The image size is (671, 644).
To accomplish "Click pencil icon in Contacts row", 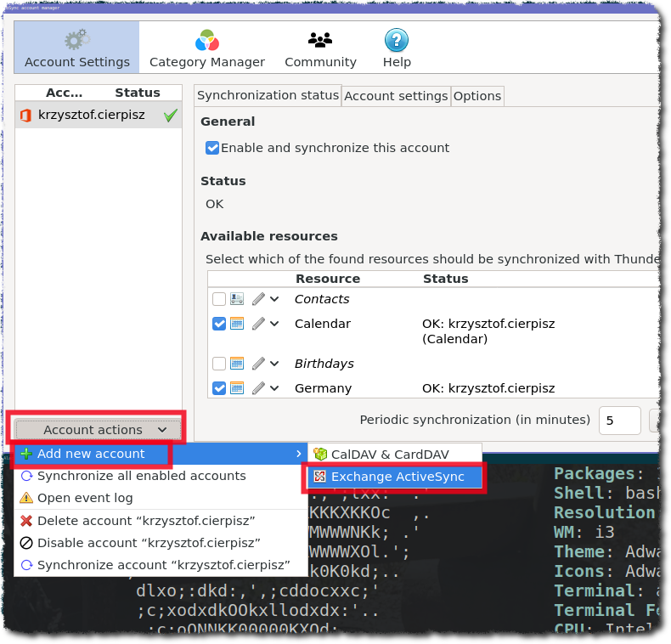I will click(258, 298).
